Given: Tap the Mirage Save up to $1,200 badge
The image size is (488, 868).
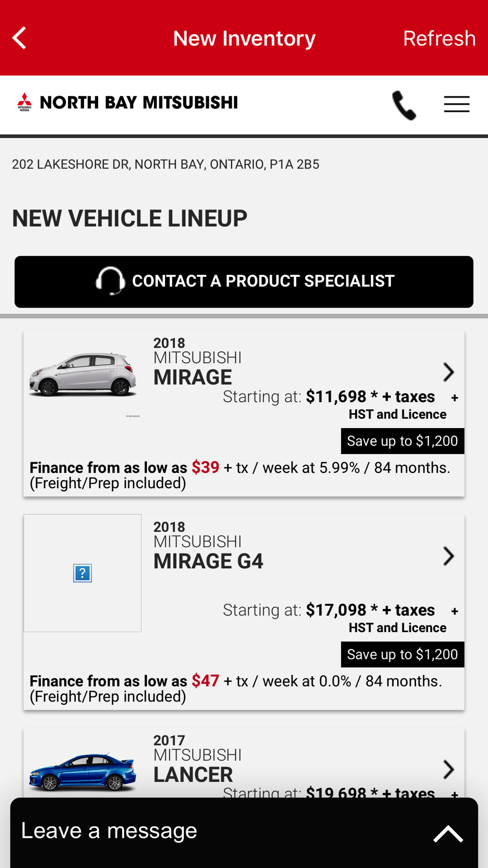Looking at the screenshot, I should pyautogui.click(x=402, y=441).
